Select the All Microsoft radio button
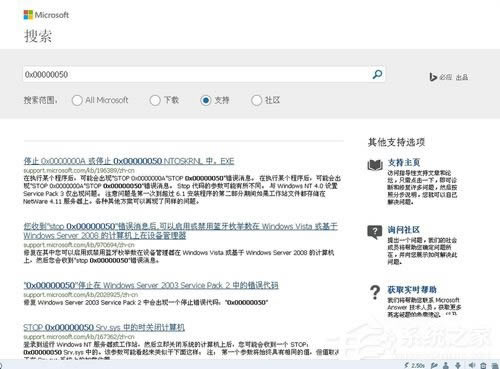 (x=77, y=100)
